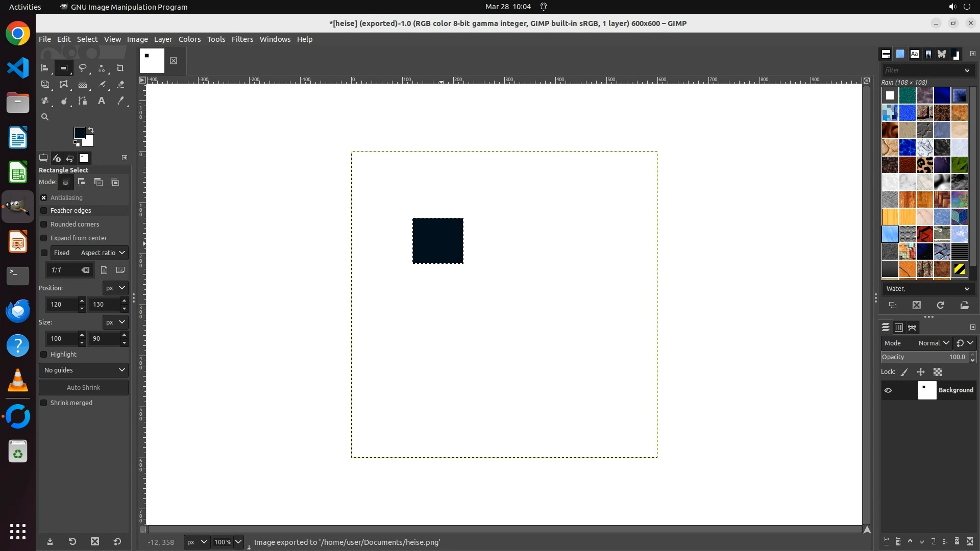The height and width of the screenshot is (551, 980).
Task: Select the Crop tool
Action: 120,68
